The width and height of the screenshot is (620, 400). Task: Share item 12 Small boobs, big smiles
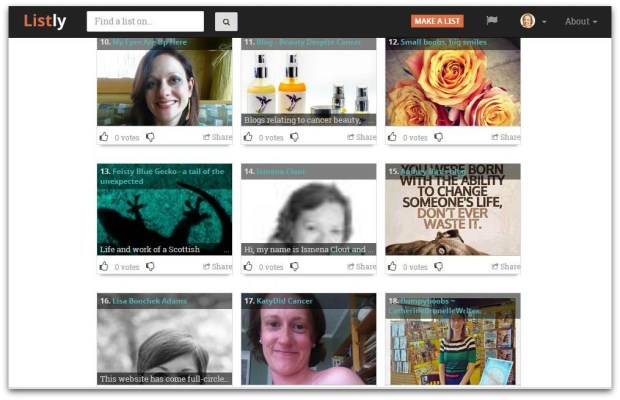(506, 137)
